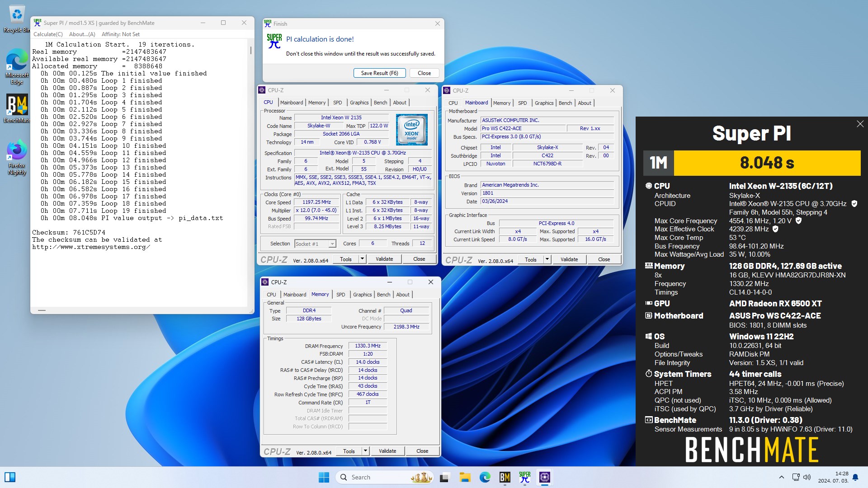The image size is (868, 488).
Task: Close the BenchMate result panel
Action: [860, 124]
